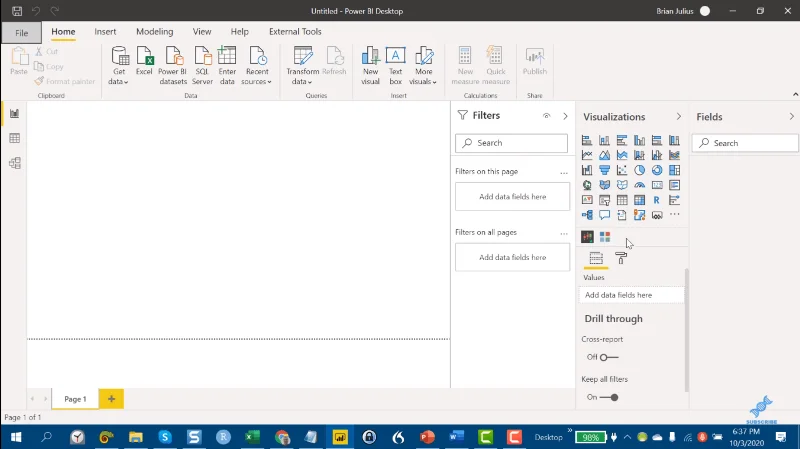Image resolution: width=800 pixels, height=449 pixels.
Task: Select the KPI visual
Action: pyautogui.click(x=587, y=200)
